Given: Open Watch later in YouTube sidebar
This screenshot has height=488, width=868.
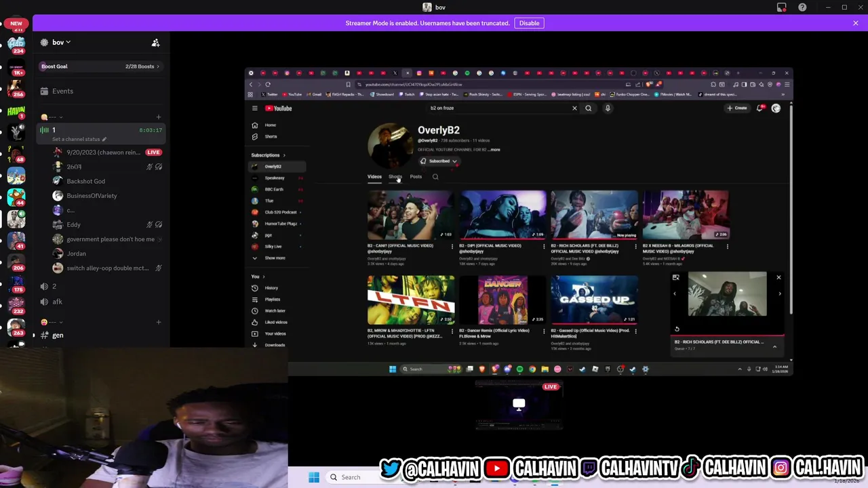Looking at the screenshot, I should coord(277,311).
